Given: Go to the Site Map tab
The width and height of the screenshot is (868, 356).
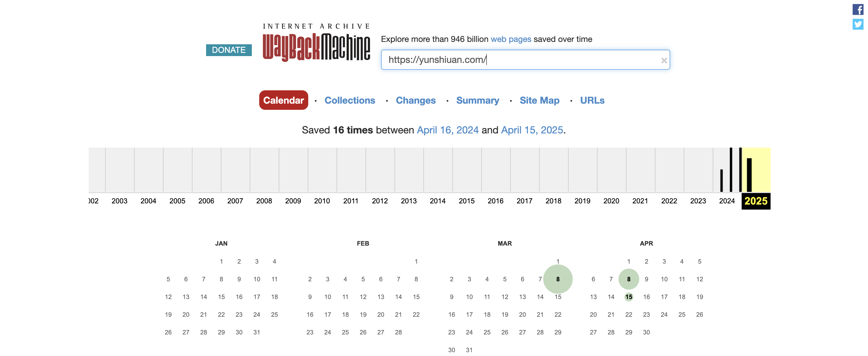Looking at the screenshot, I should (x=539, y=100).
